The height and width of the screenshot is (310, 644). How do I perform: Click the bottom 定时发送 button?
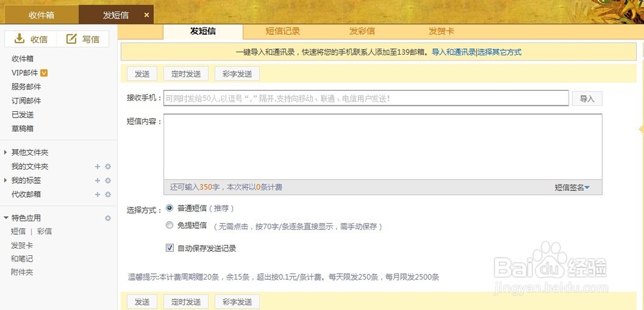186,302
